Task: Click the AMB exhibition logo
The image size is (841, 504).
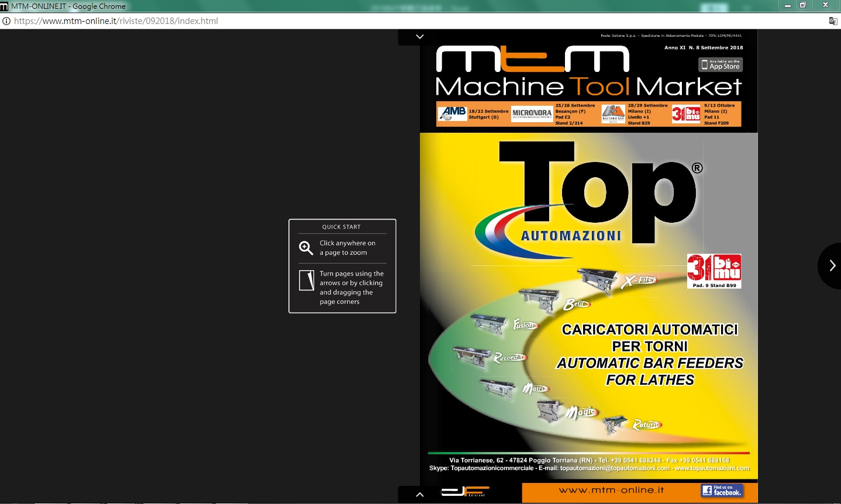Action: [453, 113]
